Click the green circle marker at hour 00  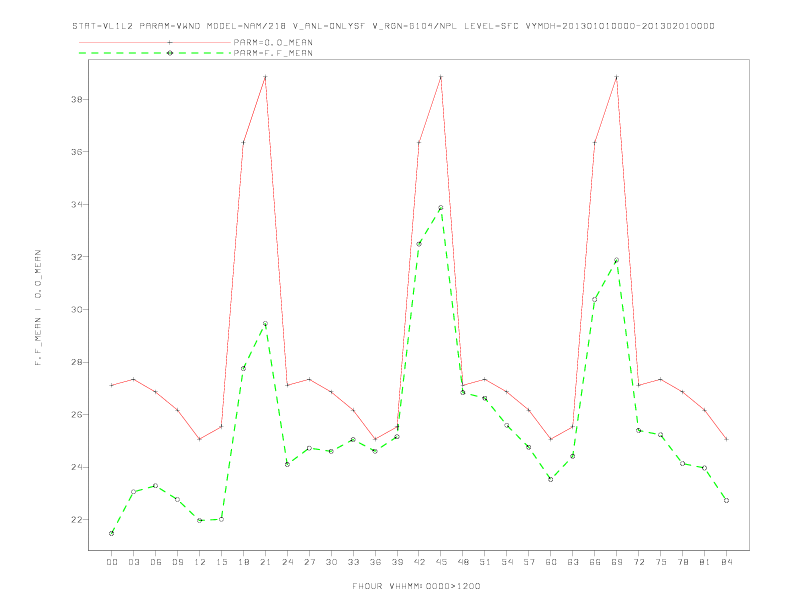pos(112,533)
